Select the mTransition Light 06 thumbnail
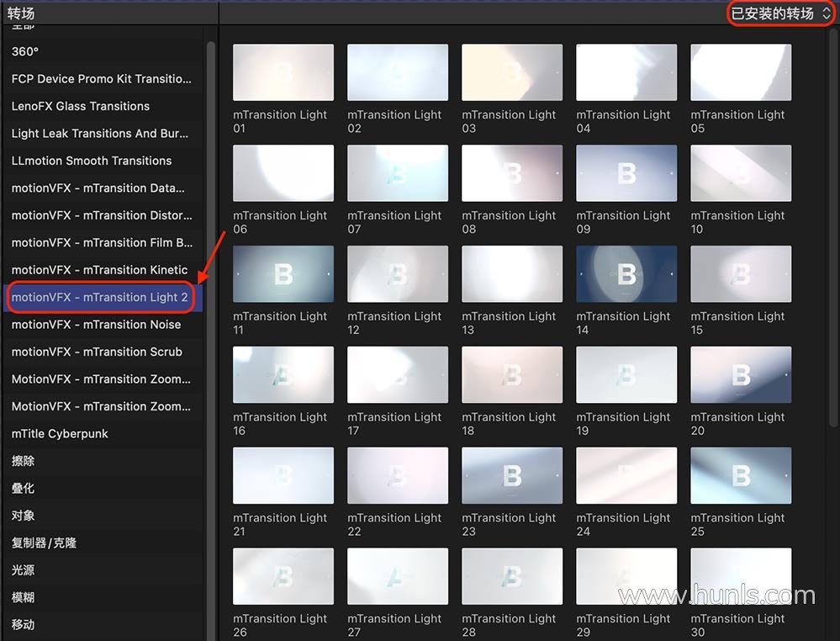 283,173
